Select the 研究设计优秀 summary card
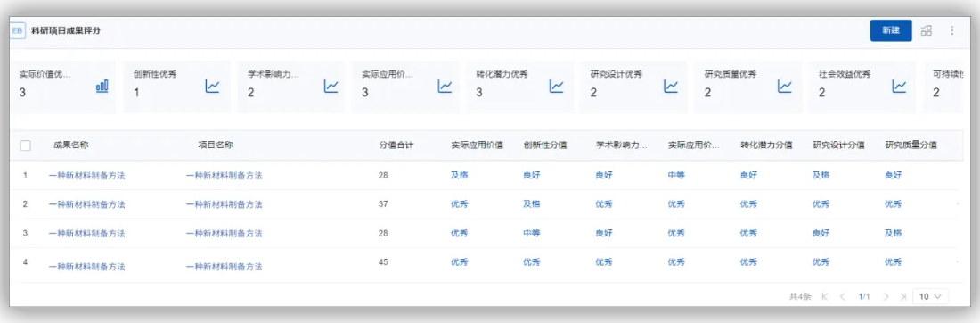Image resolution: width=980 pixels, height=323 pixels. tap(634, 87)
